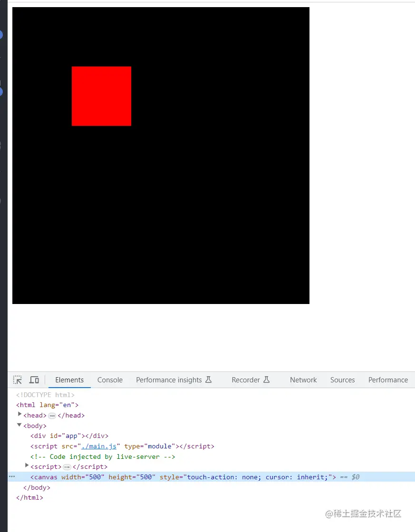Expand the head element arrow
The height and width of the screenshot is (532, 415).
pos(19,414)
